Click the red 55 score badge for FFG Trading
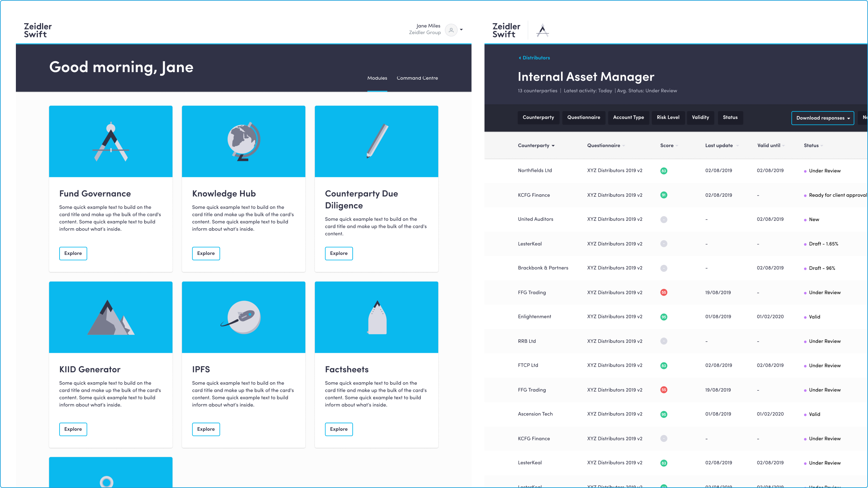Viewport: 868px width, 488px height. coord(664,292)
